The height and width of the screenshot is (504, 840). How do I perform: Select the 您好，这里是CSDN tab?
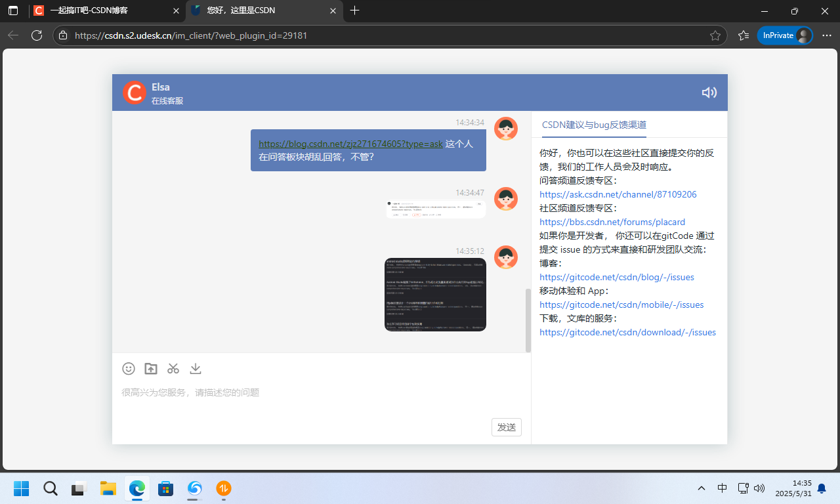[264, 10]
